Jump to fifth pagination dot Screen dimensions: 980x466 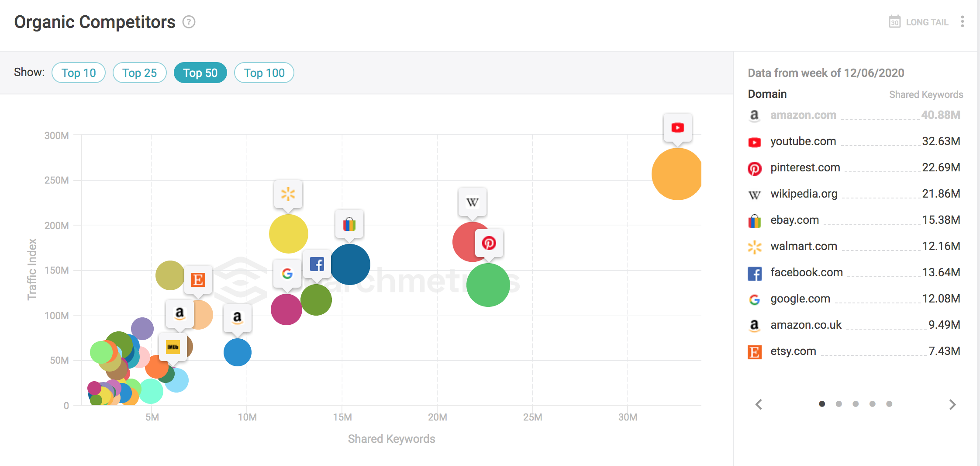[x=889, y=404]
